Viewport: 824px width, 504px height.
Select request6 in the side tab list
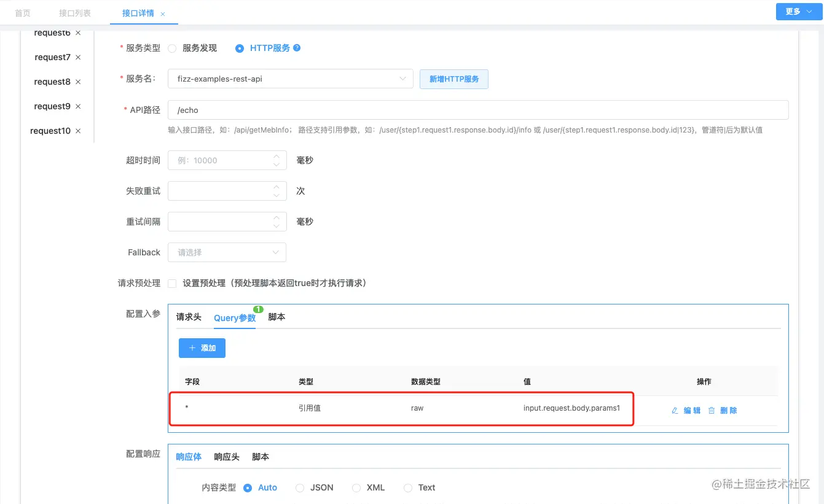click(52, 33)
